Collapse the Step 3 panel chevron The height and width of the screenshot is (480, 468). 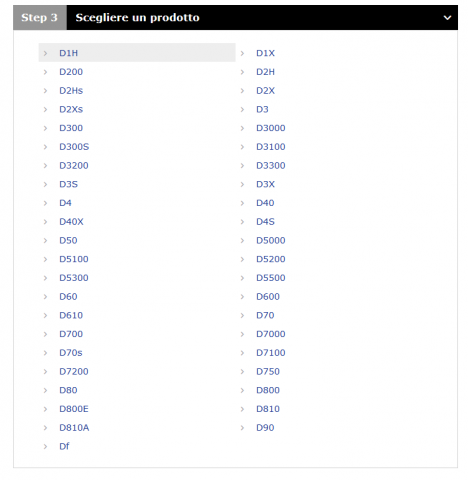447,18
